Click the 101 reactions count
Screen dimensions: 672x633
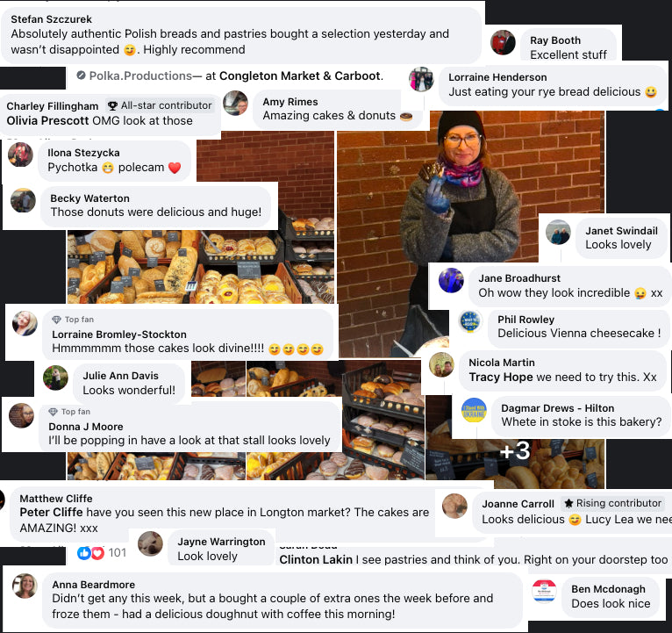click(x=117, y=553)
